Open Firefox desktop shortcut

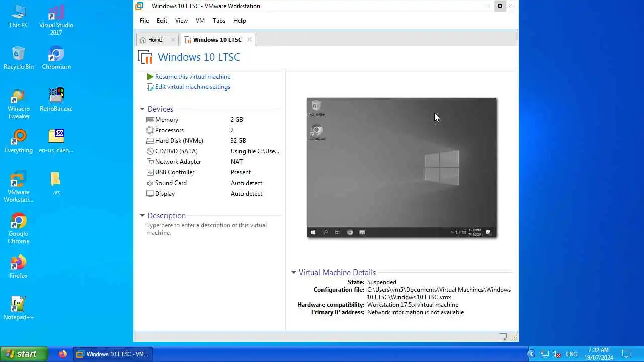point(19,266)
